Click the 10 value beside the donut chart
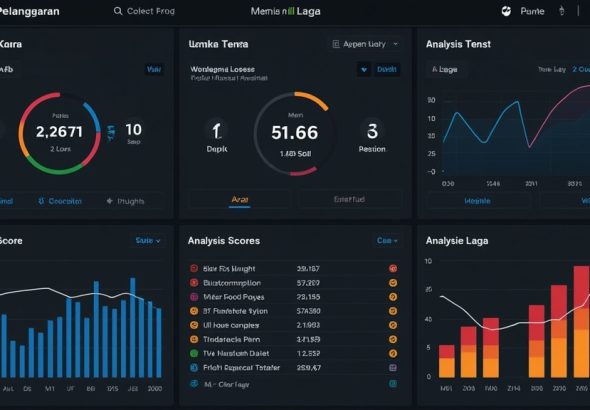Viewport: 590px width, 410px height. [134, 130]
